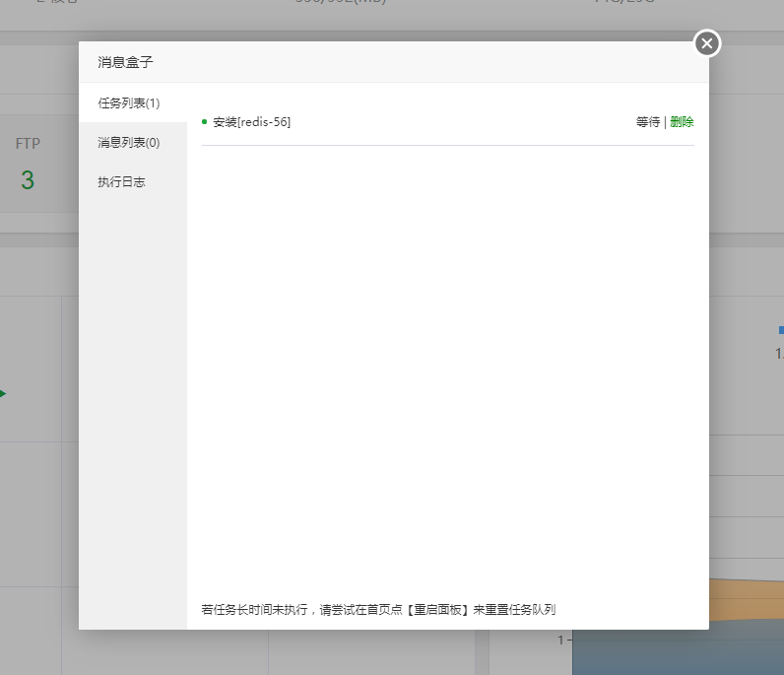
Task: Open the FTP count 3 in the background
Action: [28, 180]
